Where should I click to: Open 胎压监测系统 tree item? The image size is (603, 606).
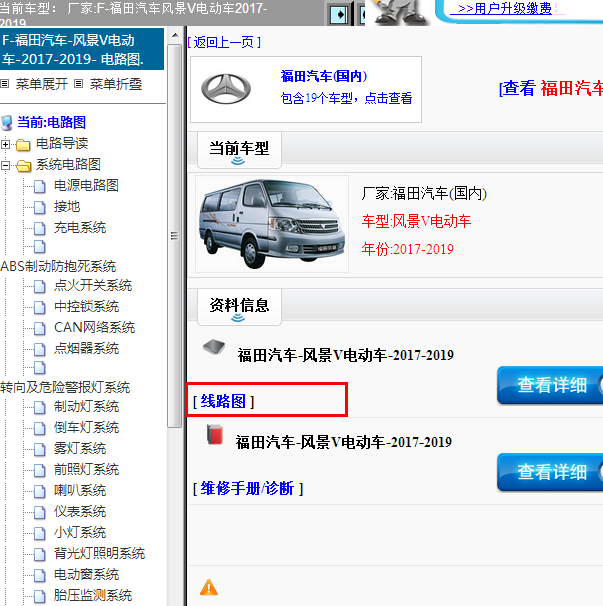tap(93, 595)
